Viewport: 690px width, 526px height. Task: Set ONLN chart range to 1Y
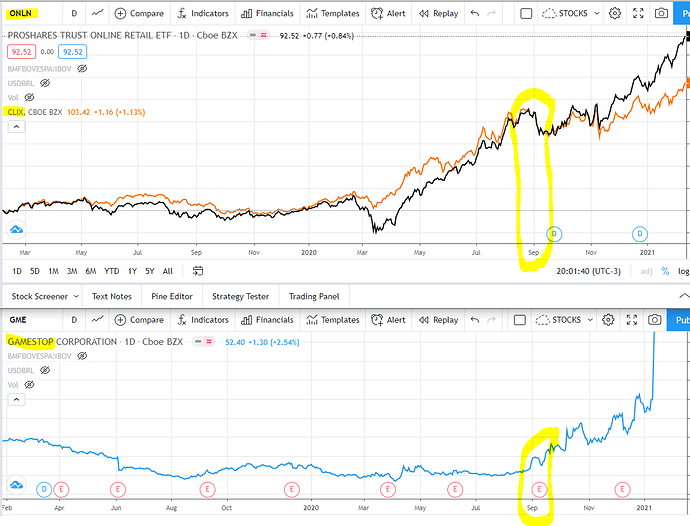point(132,271)
